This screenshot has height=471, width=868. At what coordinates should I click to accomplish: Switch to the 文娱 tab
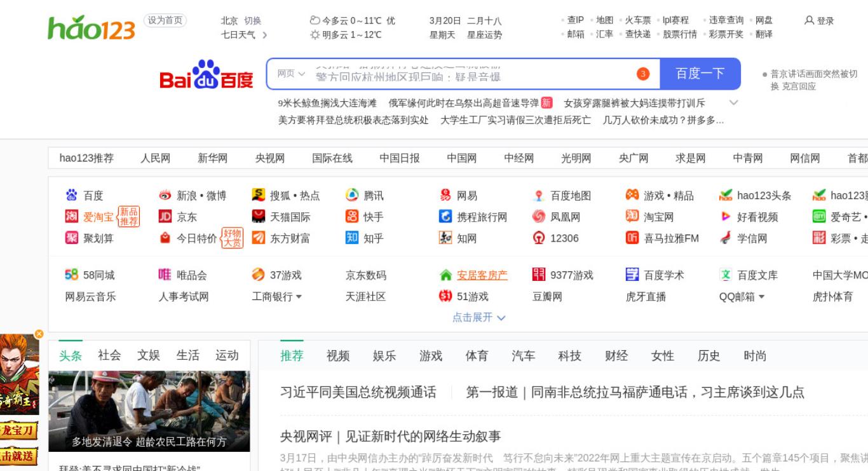coord(149,355)
